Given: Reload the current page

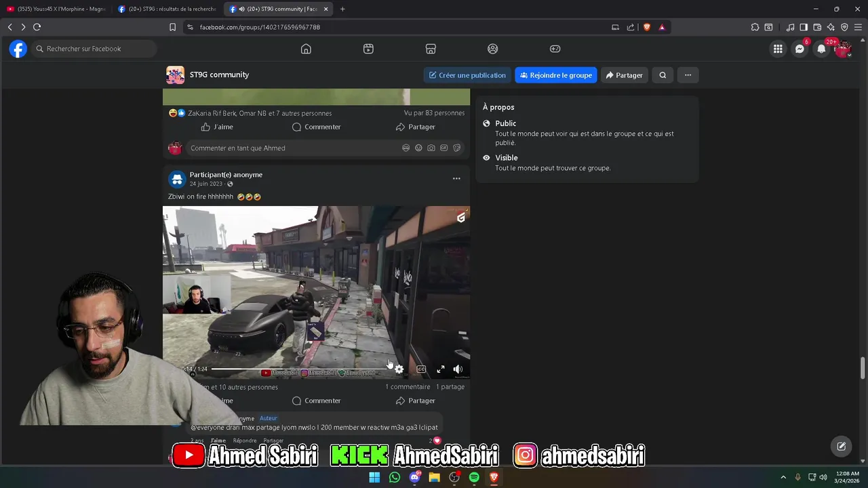Looking at the screenshot, I should pos(37,27).
